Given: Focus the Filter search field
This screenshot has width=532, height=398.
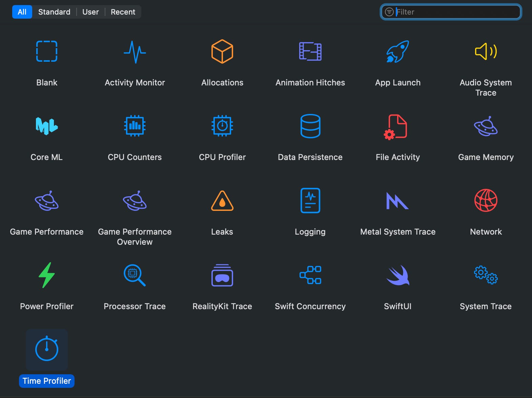Looking at the screenshot, I should (451, 12).
